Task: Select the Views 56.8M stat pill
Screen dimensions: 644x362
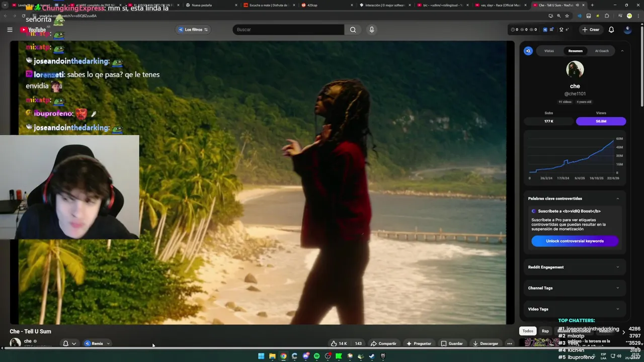Action: 601,121
